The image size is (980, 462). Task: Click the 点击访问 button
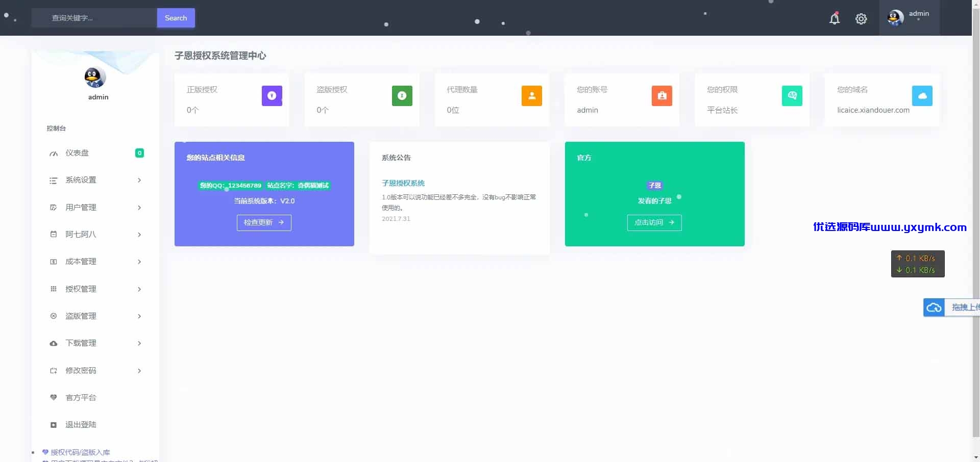654,222
